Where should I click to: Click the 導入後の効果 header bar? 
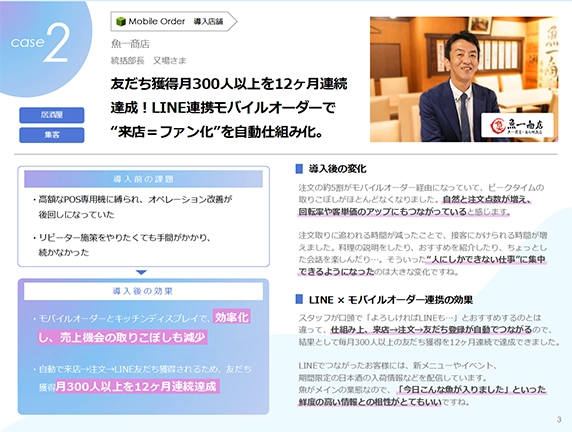[143, 291]
